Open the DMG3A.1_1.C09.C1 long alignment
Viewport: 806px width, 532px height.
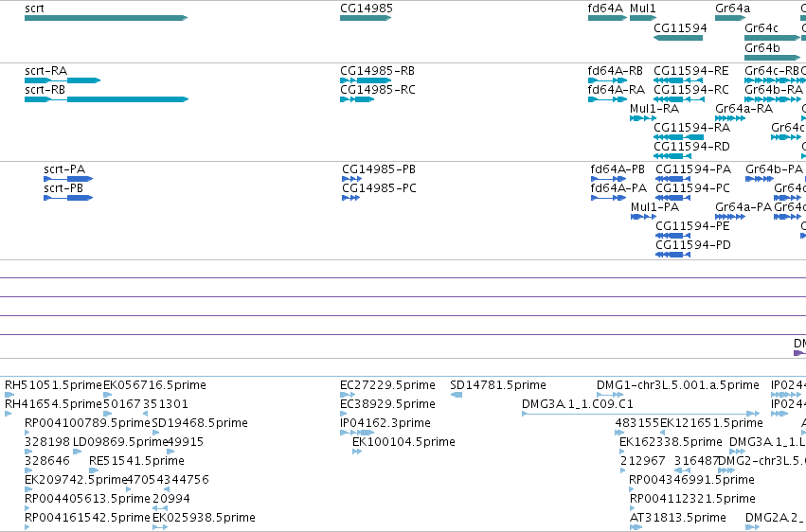click(640, 414)
